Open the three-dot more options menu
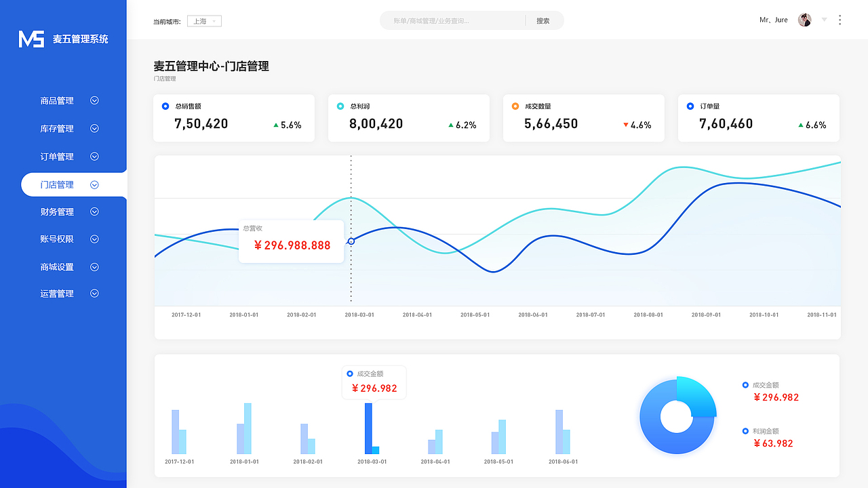 pyautogui.click(x=840, y=20)
